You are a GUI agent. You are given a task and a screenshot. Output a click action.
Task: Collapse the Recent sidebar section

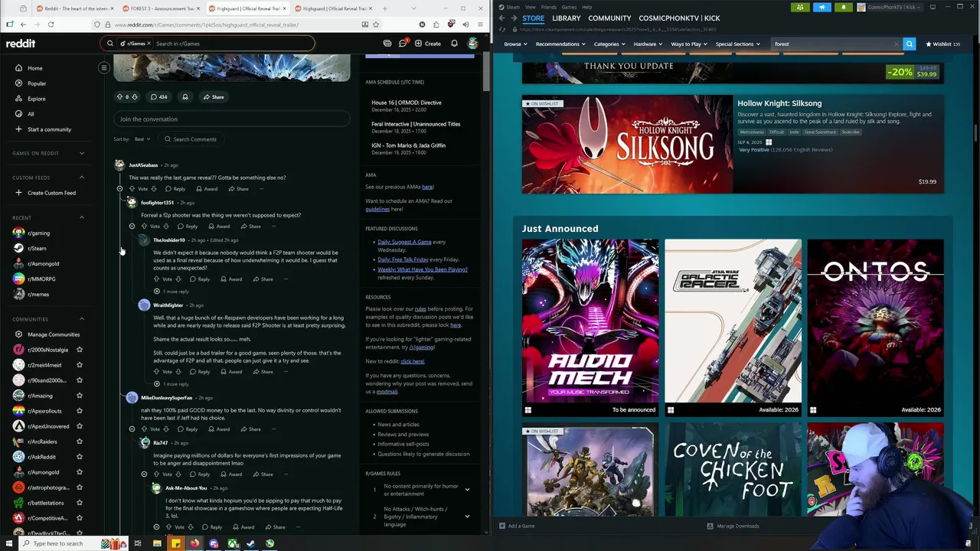coord(82,217)
